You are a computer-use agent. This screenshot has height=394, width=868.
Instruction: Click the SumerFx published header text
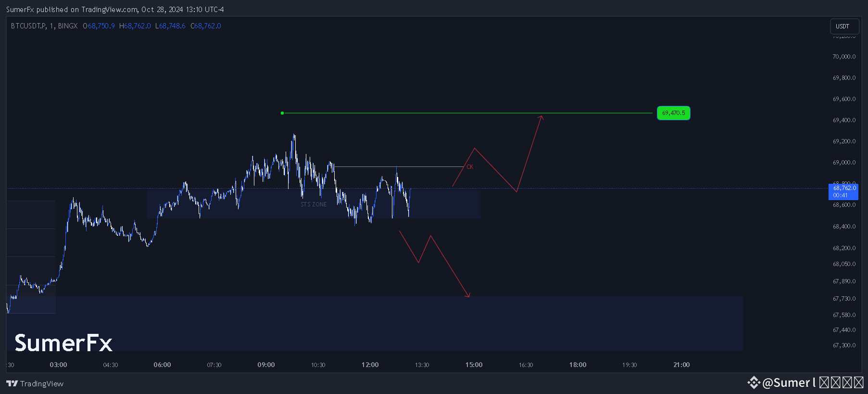[115, 10]
